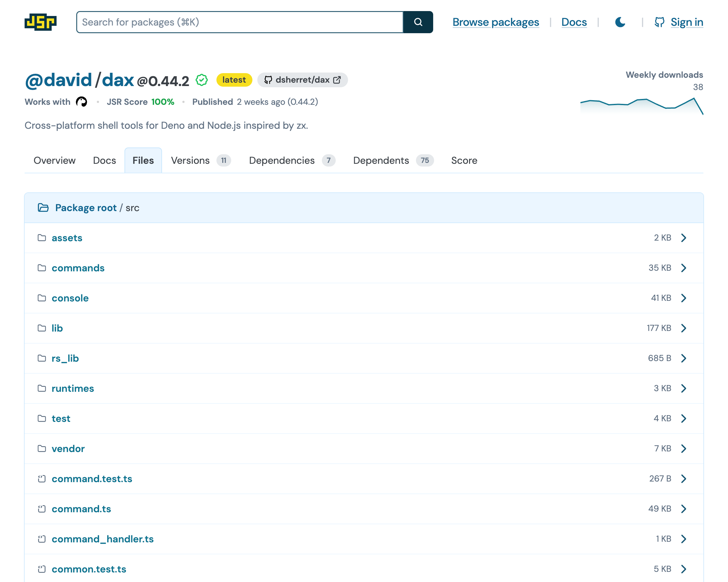Click the file icon beside command.ts
Viewport: 728px width, 582px height.
[42, 509]
